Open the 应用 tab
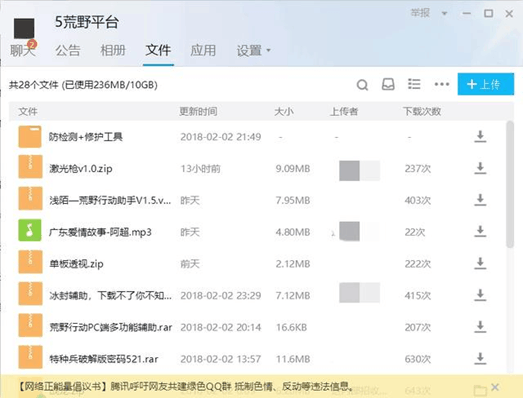 203,51
